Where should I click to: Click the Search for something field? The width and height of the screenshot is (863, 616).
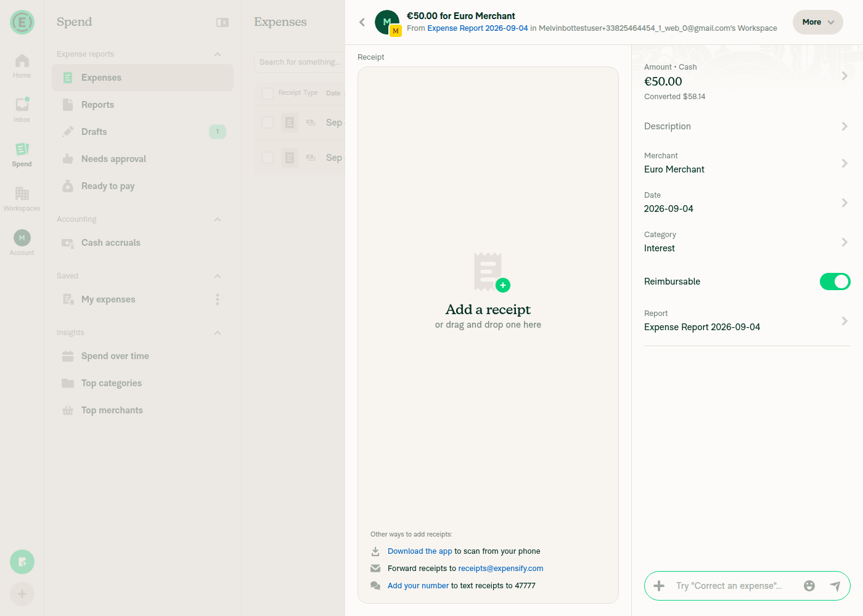pos(300,62)
